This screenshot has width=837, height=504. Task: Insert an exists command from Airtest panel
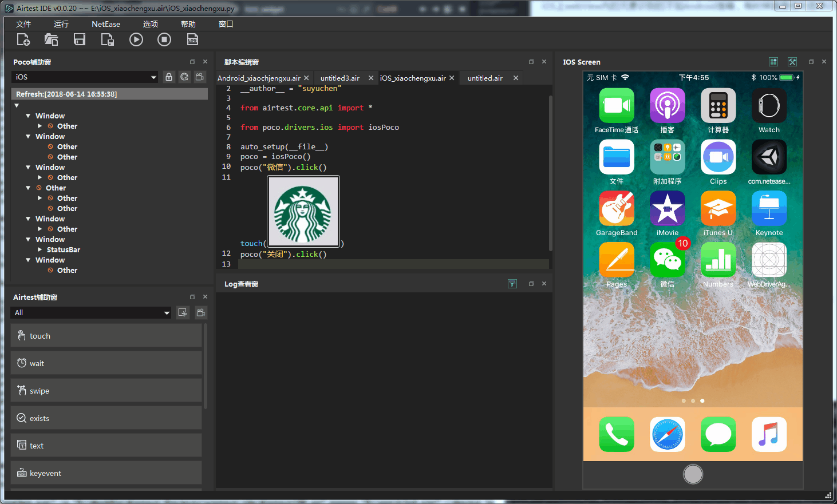106,418
